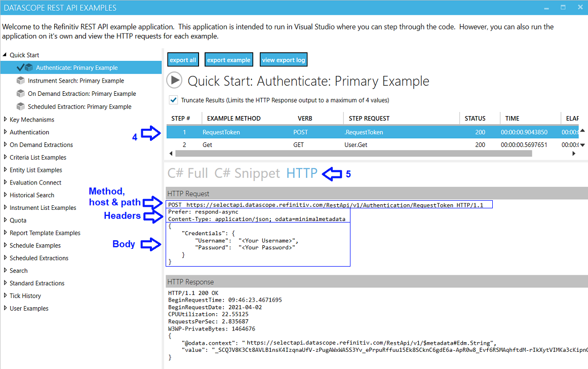Expand the Tick History node
Viewport: 588px width, 369px height.
point(5,296)
